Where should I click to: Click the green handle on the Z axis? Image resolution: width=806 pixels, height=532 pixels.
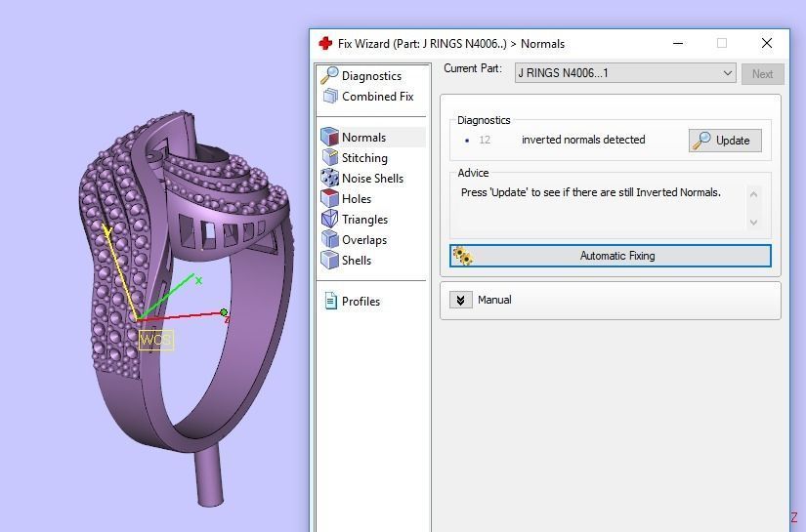[x=224, y=312]
